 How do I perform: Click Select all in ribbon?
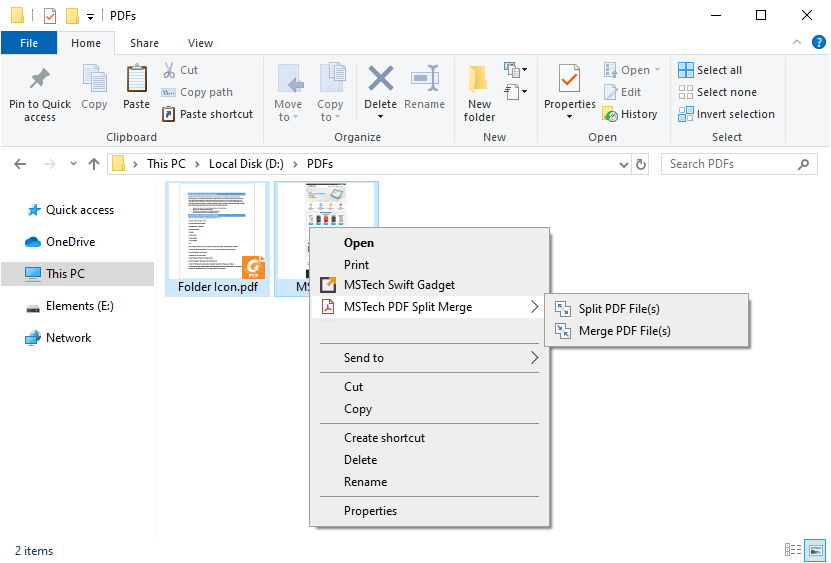pos(710,70)
